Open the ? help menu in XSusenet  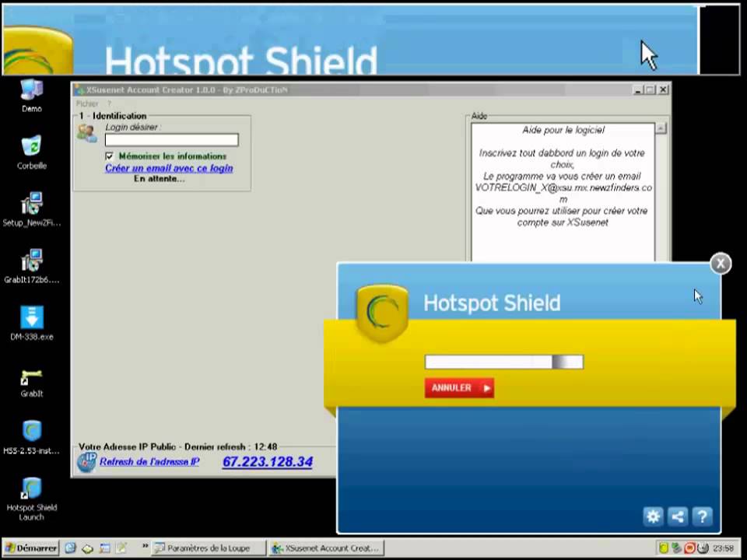coord(109,103)
